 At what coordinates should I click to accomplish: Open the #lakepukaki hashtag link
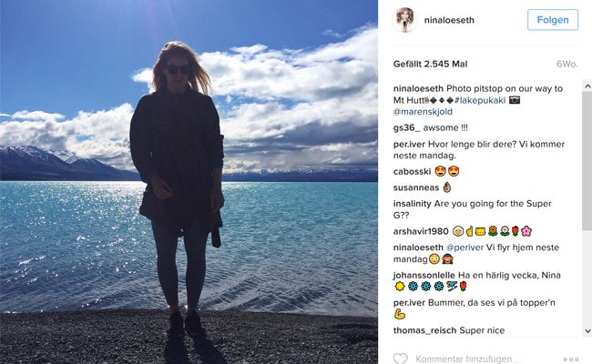pos(480,100)
